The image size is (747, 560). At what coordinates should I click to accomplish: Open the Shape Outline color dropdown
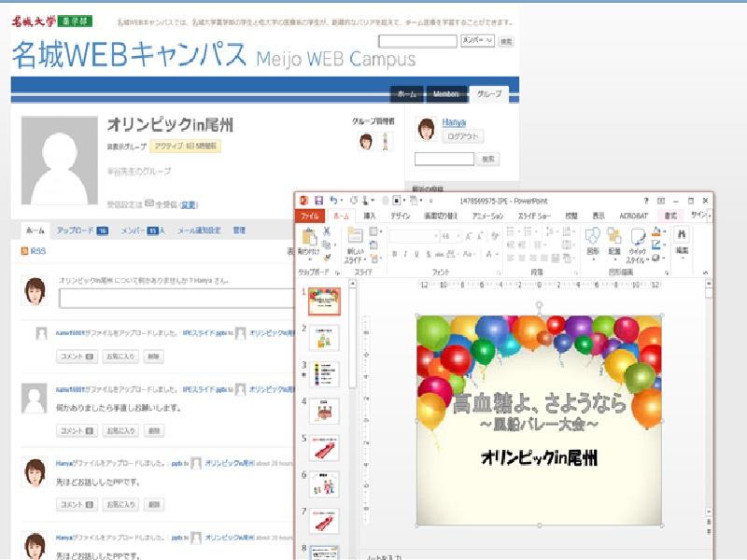tap(665, 245)
